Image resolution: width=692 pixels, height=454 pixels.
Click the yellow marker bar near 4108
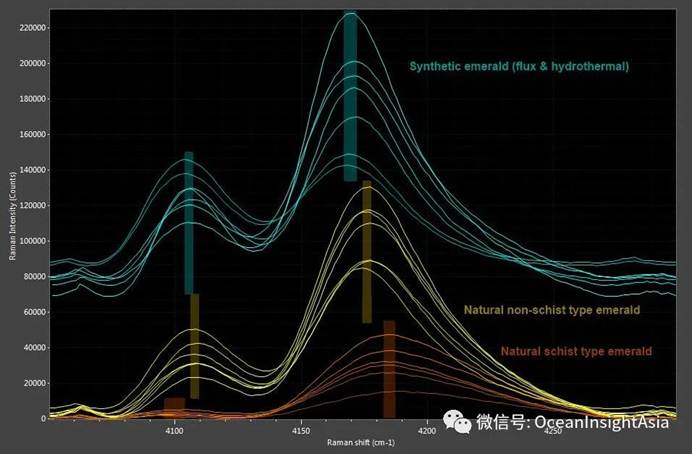tap(195, 345)
